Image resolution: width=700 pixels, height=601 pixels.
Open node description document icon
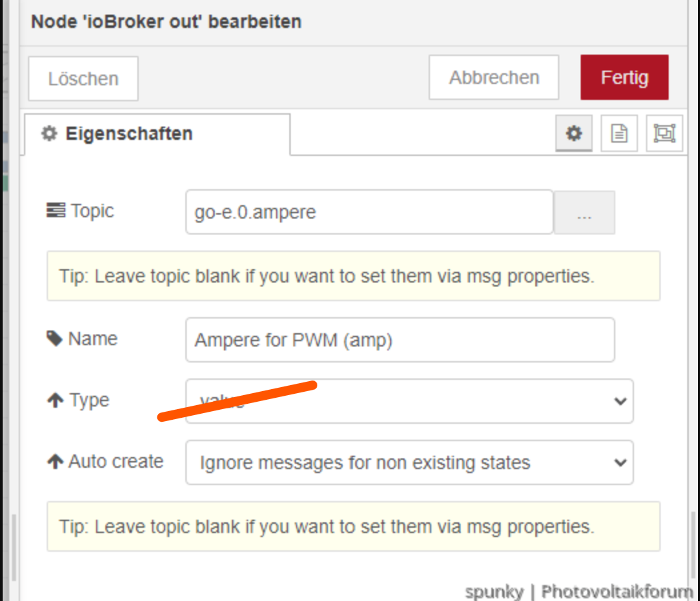[619, 133]
